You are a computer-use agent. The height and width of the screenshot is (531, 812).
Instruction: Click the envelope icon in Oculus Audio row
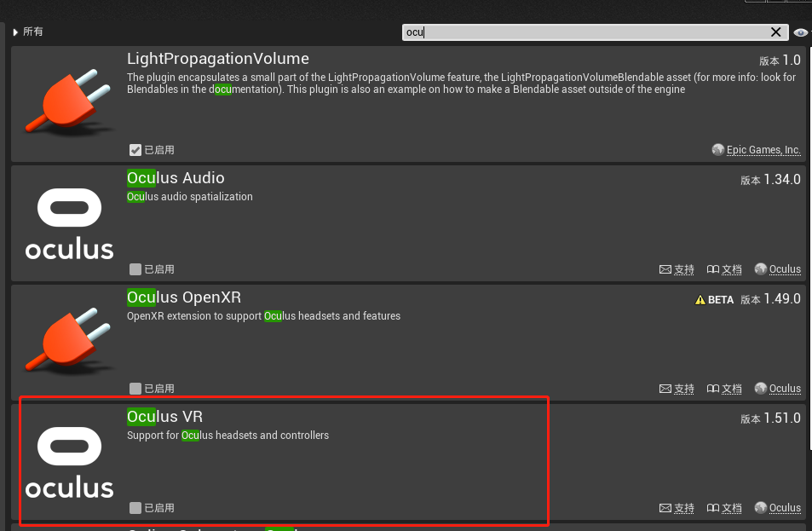(x=665, y=269)
